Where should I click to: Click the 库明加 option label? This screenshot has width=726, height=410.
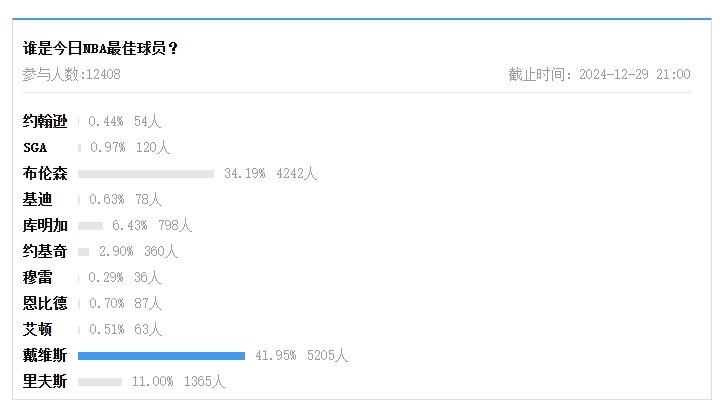(45, 225)
